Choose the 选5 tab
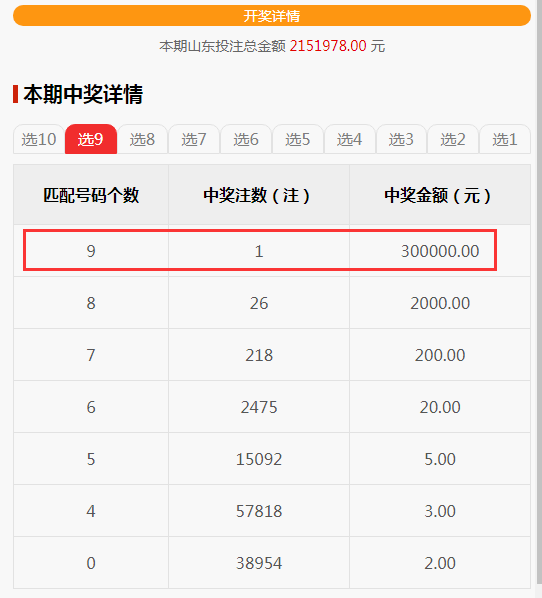Screen dimensions: 542x598 point(298,139)
